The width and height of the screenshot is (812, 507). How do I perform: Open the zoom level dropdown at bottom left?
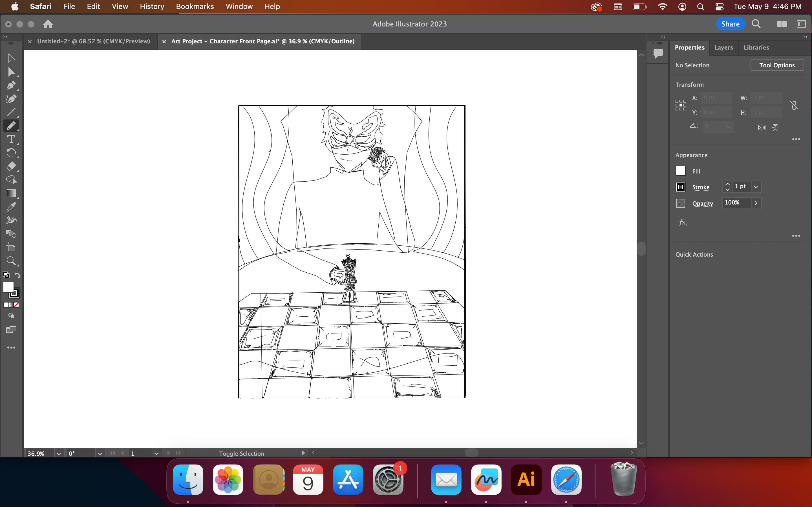click(x=59, y=453)
